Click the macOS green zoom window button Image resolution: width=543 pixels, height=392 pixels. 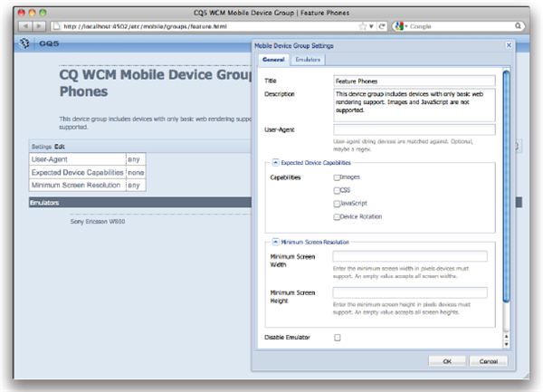point(43,13)
